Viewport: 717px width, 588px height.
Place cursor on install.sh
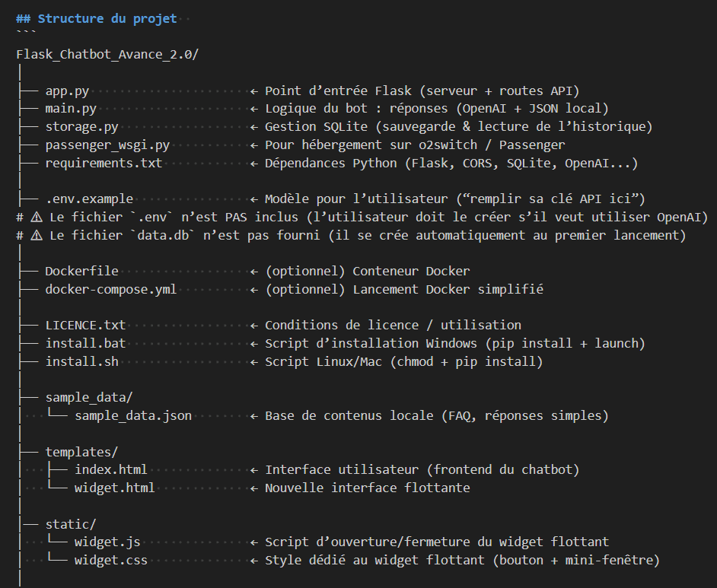click(81, 362)
